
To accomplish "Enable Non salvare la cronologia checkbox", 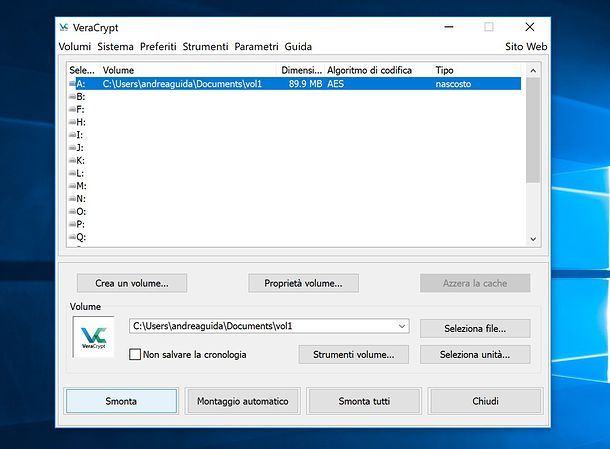I will [x=135, y=354].
